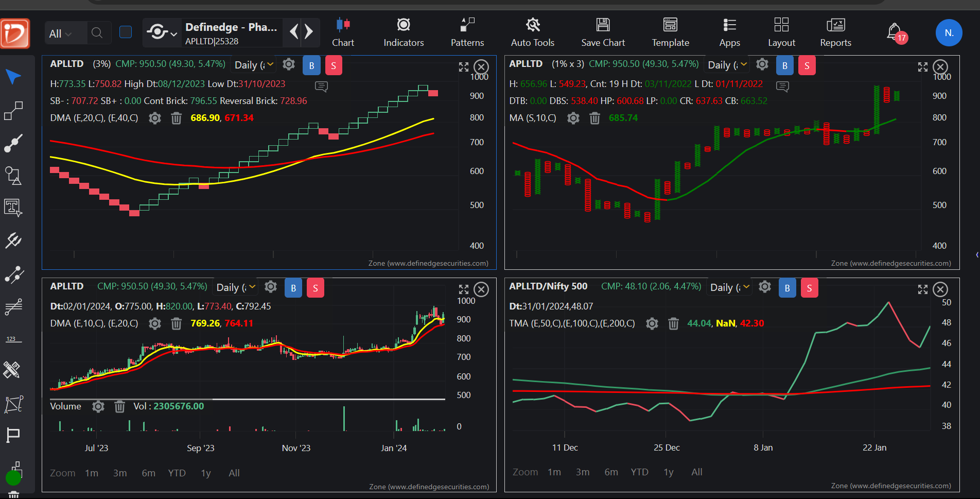The height and width of the screenshot is (499, 980).
Task: Expand the right side panel arrow
Action: (x=976, y=254)
